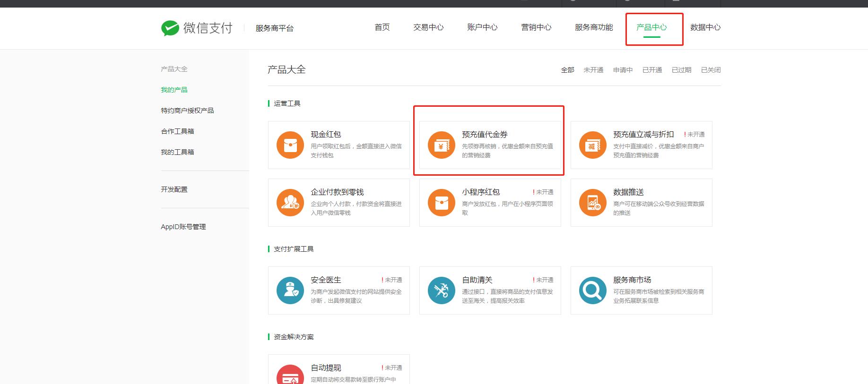Open the 小程序红包 product title

481,192
